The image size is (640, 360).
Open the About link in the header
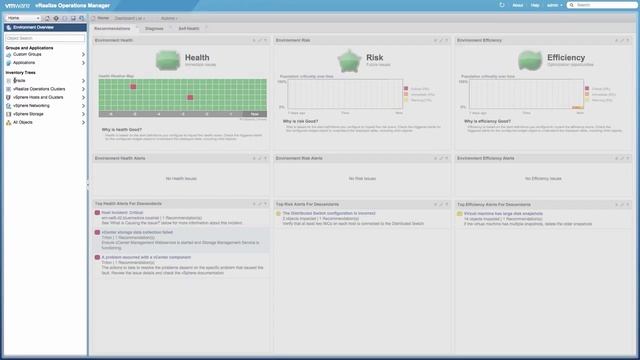click(518, 5)
